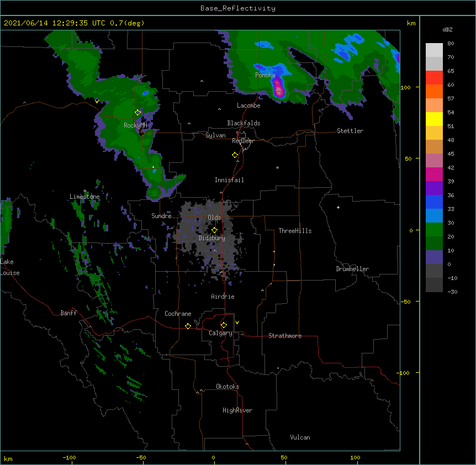This screenshot has height=465, width=476.
Task: Click the dBZ legend heading
Action: pos(447,29)
